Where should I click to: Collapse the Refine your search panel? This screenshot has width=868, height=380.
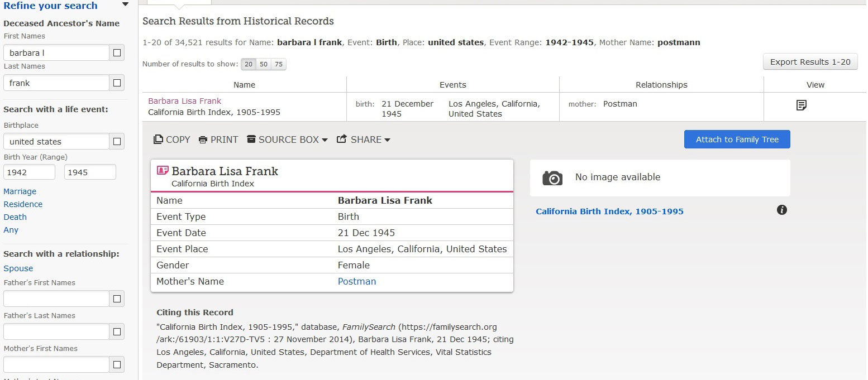(x=125, y=5)
